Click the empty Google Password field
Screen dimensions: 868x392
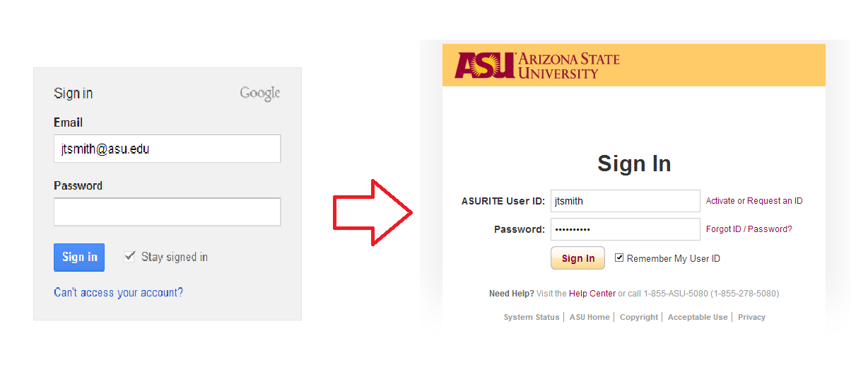pos(167,212)
